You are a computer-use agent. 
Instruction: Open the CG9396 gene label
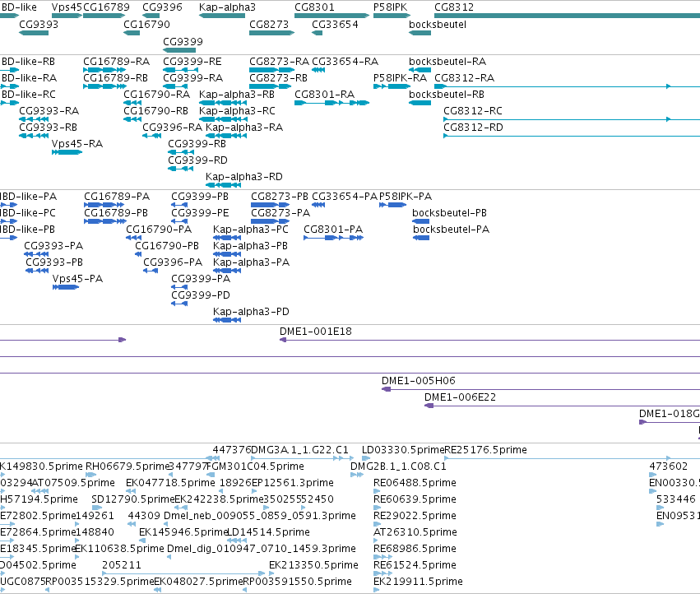tap(163, 7)
